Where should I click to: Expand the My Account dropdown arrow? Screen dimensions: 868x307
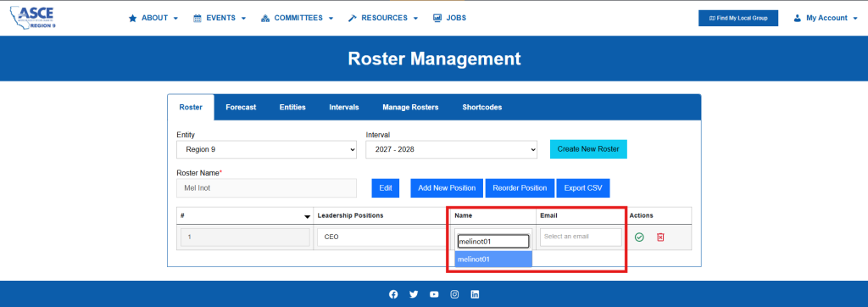tap(855, 19)
